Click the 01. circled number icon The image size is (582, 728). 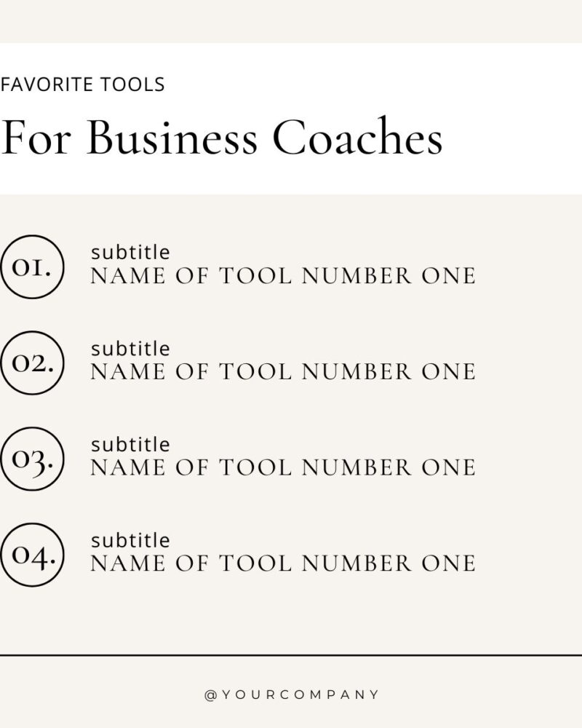tap(31, 267)
